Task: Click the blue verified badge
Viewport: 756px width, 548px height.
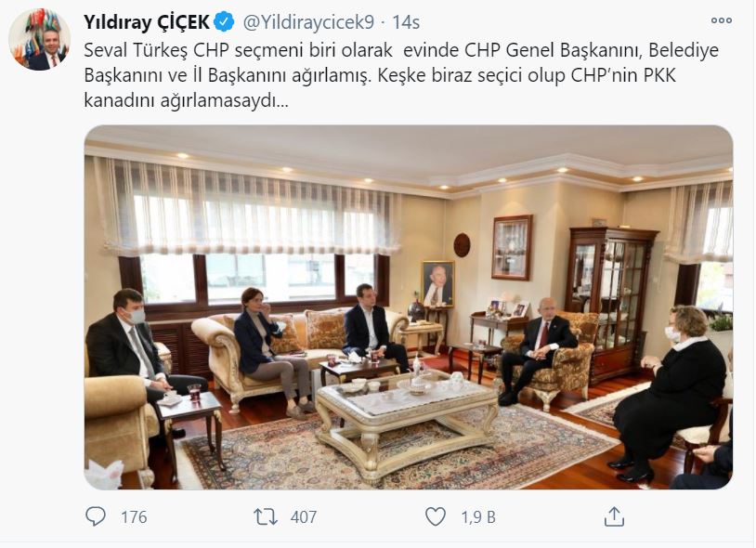Action: [223, 22]
